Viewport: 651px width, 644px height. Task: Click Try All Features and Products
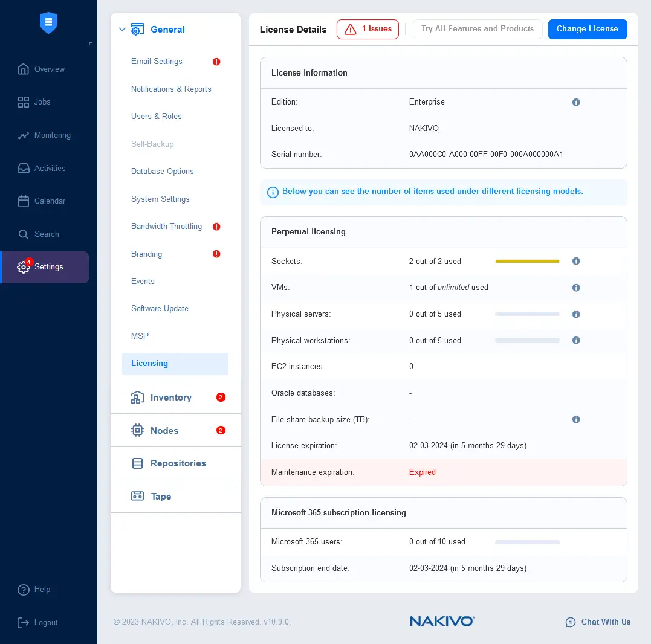click(x=478, y=30)
